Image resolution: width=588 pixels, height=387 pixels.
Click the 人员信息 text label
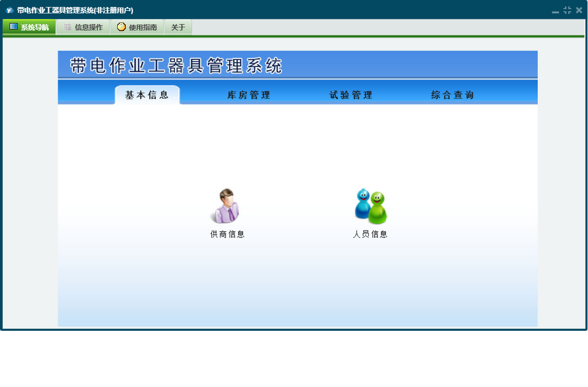coord(370,234)
